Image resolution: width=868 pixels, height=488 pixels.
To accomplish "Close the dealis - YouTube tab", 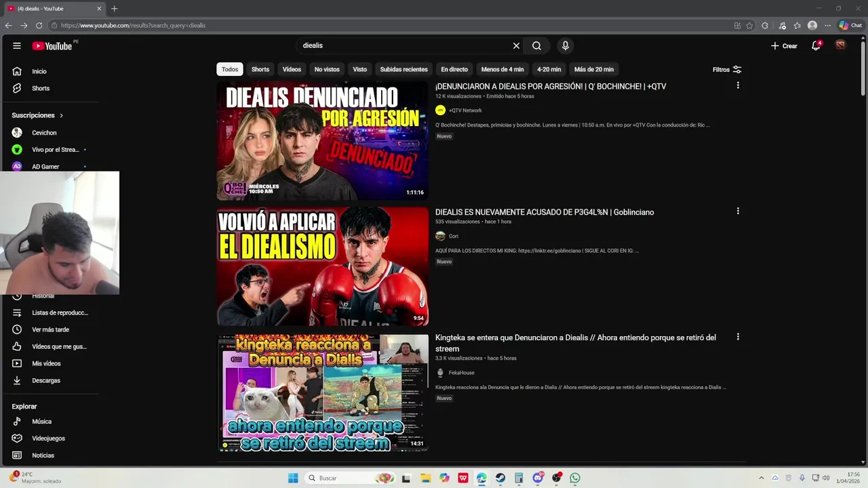I will [99, 9].
